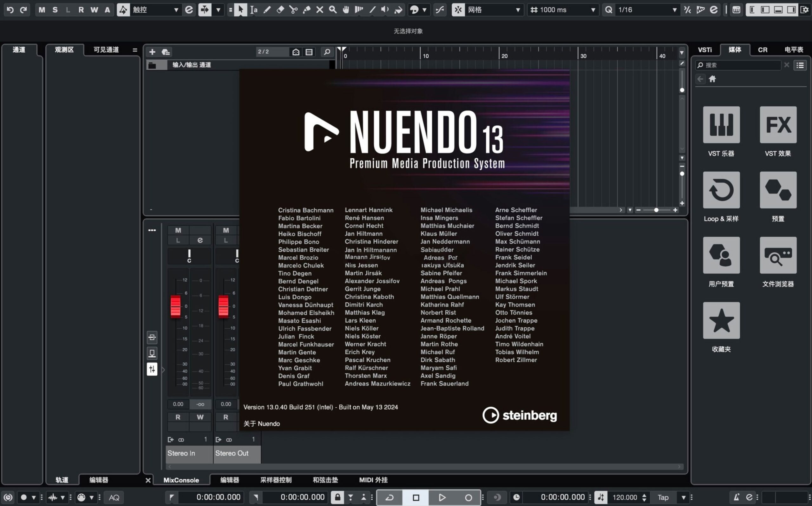Select the Scissors split tool
The height and width of the screenshot is (506, 812).
click(x=293, y=10)
